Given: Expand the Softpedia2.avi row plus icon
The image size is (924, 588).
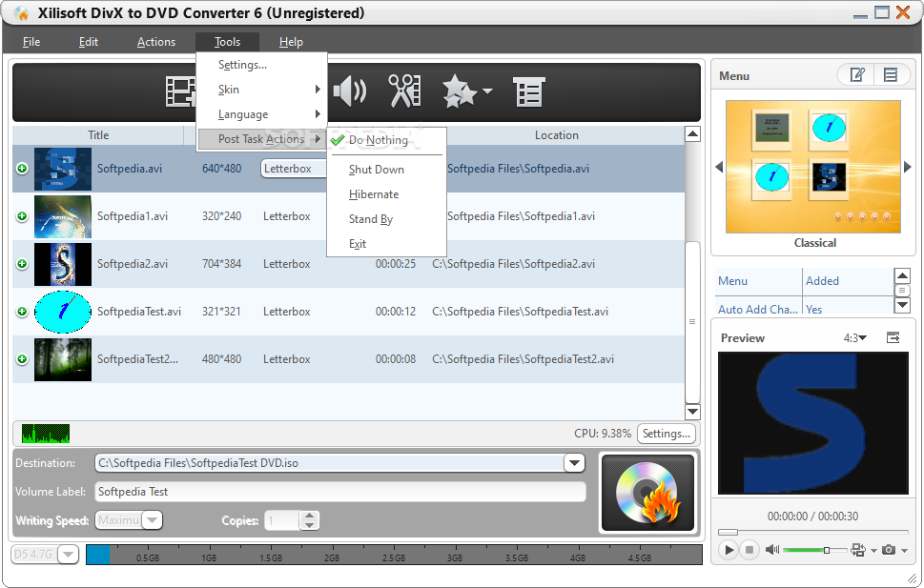Looking at the screenshot, I should (22, 263).
